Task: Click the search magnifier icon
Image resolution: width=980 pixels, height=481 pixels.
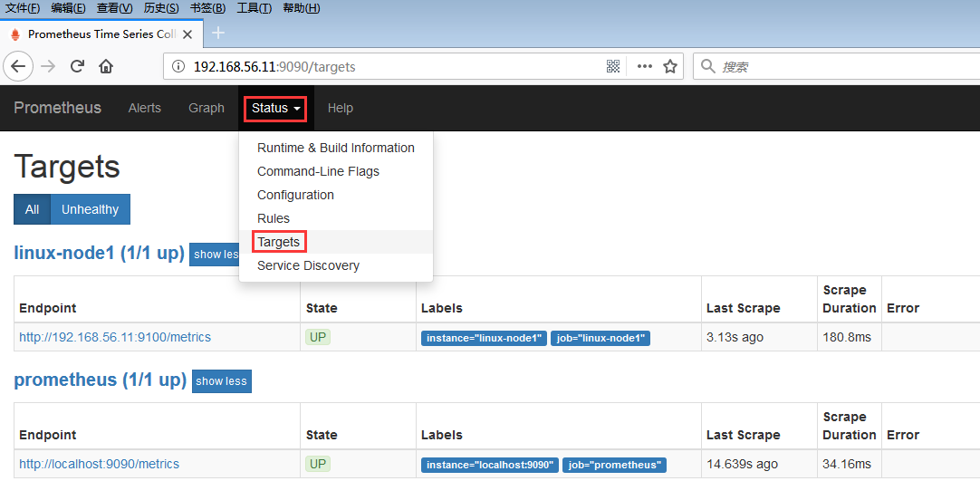Action: pyautogui.click(x=707, y=66)
